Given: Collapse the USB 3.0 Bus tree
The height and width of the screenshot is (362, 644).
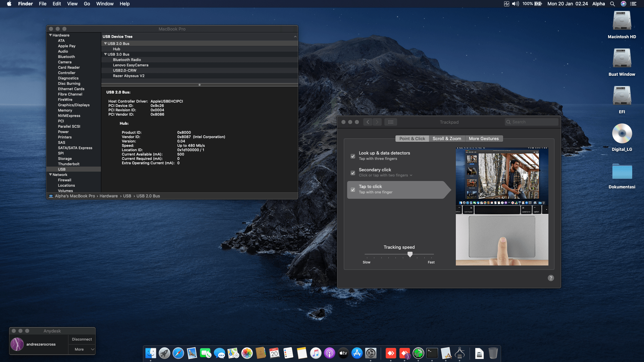Looking at the screenshot, I should tap(105, 54).
